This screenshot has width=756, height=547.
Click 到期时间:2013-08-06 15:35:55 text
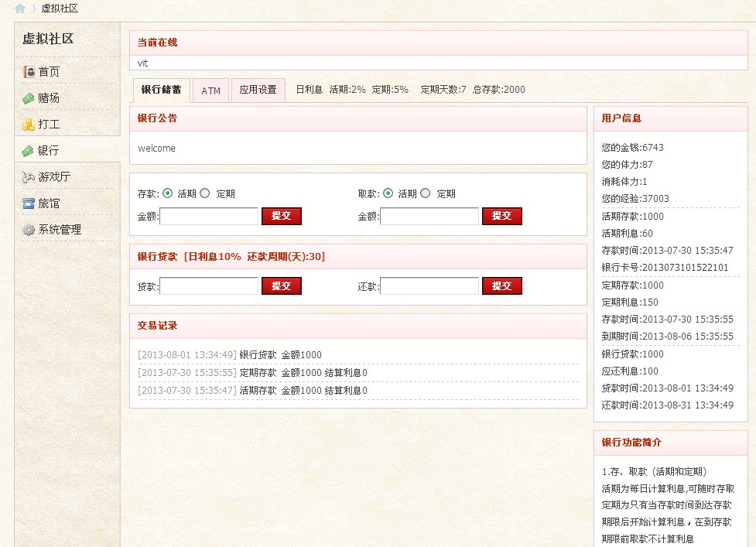(x=667, y=337)
